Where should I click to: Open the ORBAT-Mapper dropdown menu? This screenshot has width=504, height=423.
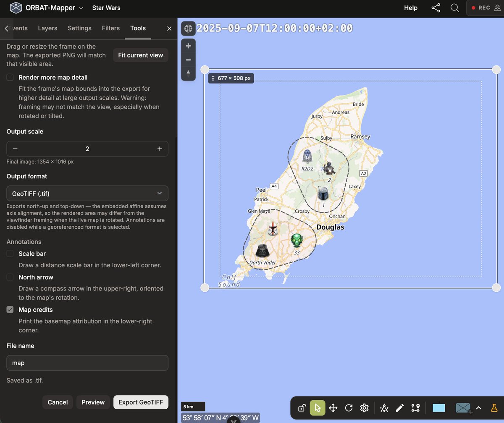tap(54, 8)
